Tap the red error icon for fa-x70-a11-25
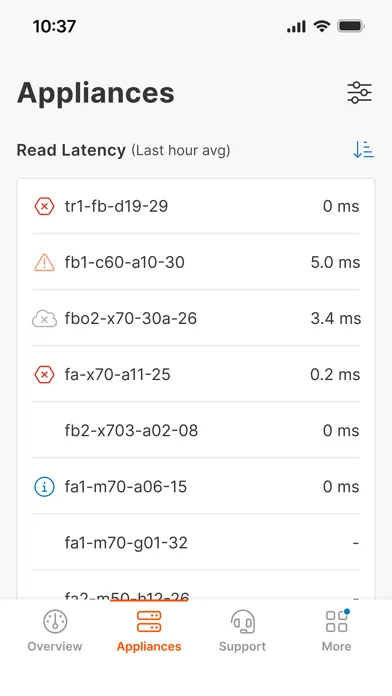 (x=44, y=375)
